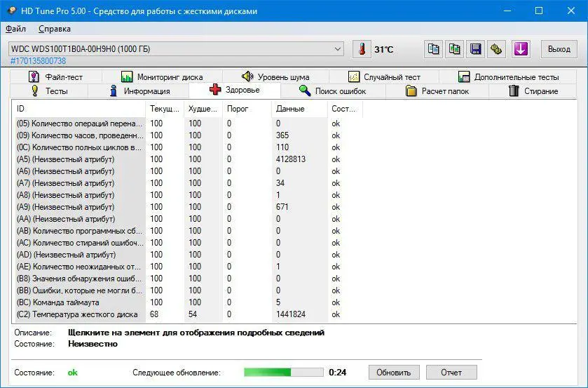Click the Данные column header

tap(300, 109)
